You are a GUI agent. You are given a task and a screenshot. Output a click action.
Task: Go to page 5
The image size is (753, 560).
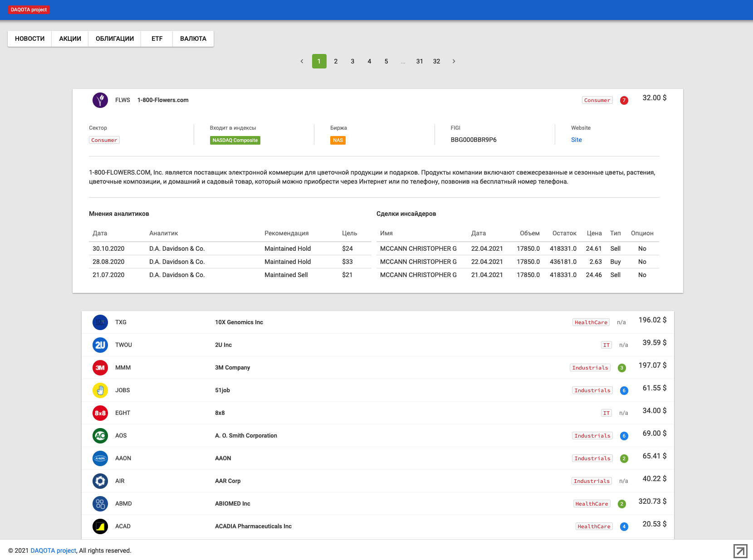(x=386, y=61)
